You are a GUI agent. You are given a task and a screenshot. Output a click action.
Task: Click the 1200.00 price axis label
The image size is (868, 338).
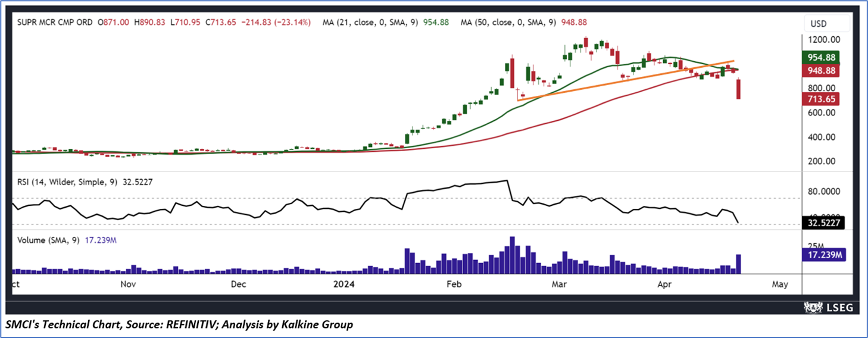click(823, 39)
